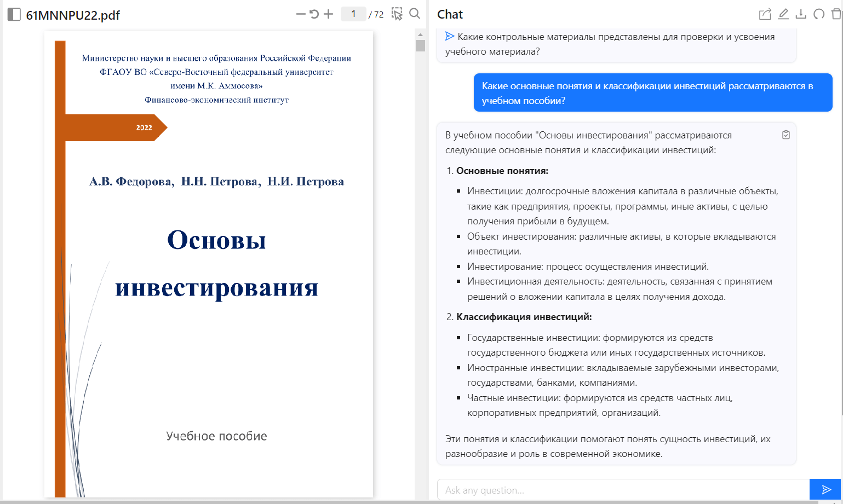Viewport: 843px width, 504px height.
Task: Zoom out the PDF with minus icon
Action: coord(300,14)
